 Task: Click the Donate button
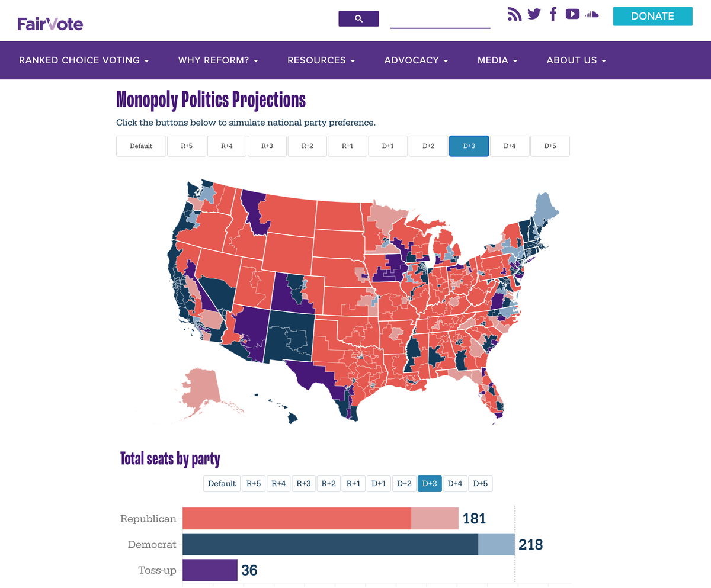click(x=652, y=17)
